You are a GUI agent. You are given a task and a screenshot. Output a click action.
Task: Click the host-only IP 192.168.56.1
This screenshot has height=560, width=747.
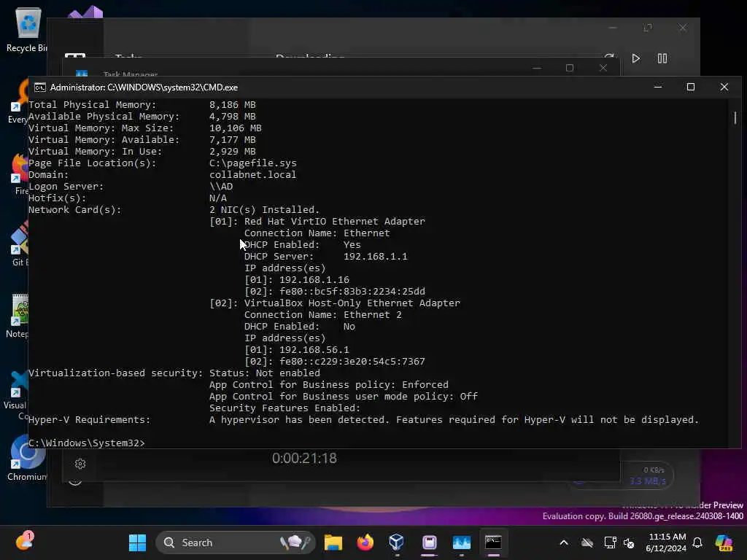pos(314,349)
